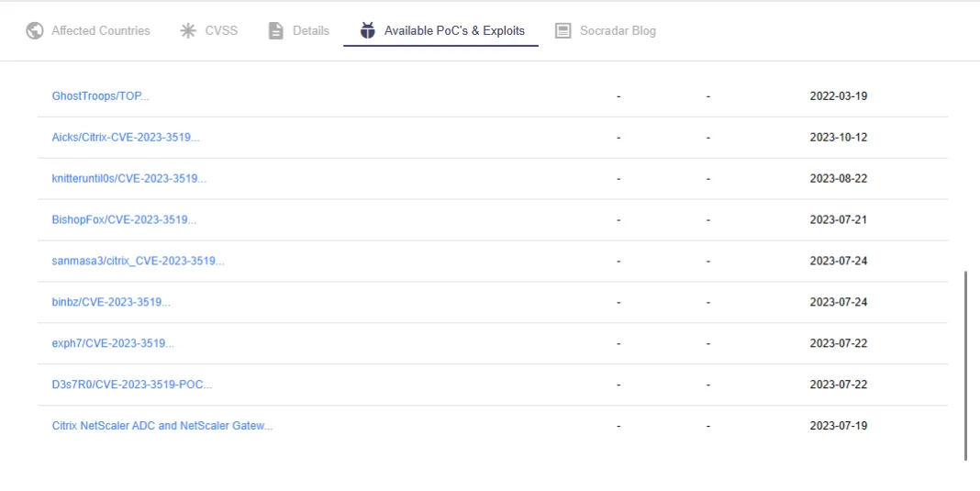The image size is (980, 491).
Task: Open the CVSS tab
Action: [x=208, y=30]
